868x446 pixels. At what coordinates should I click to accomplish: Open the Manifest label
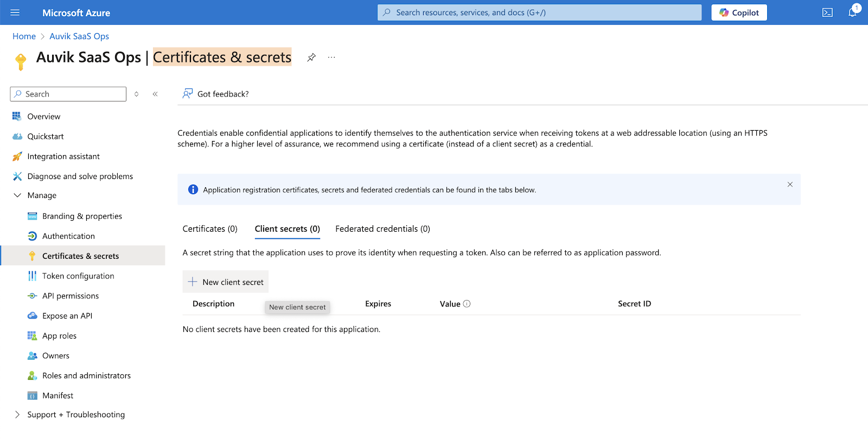point(58,396)
